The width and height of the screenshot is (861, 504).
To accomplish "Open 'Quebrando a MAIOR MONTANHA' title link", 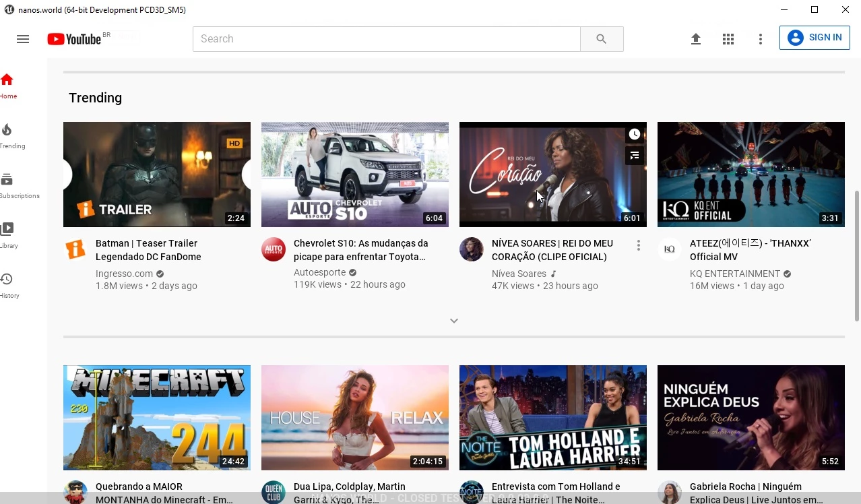I will click(x=164, y=493).
